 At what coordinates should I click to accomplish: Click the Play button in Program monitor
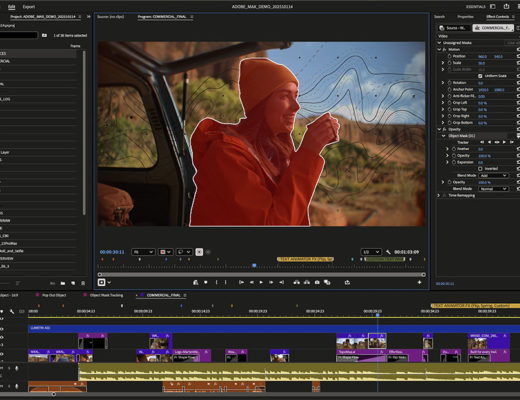261,282
